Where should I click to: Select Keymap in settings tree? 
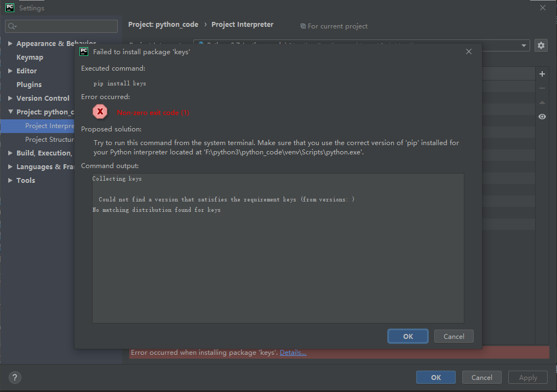30,57
